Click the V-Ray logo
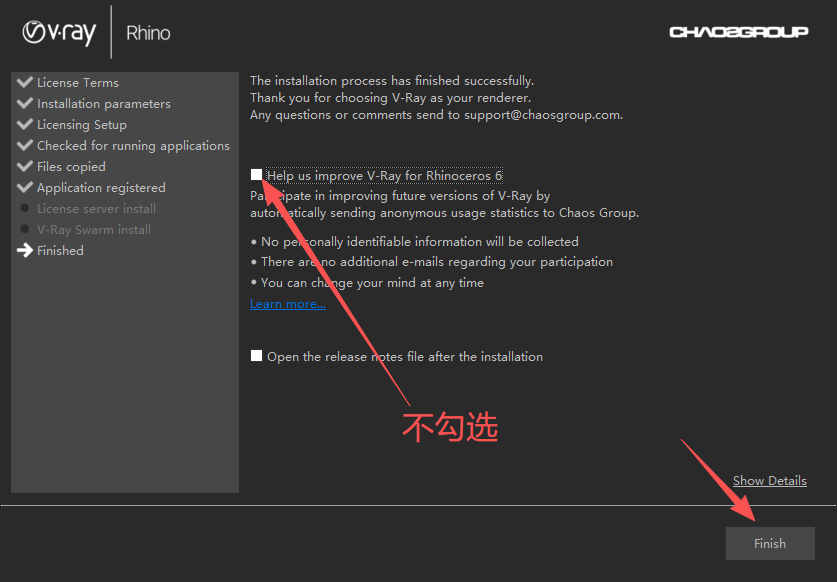 coord(59,32)
